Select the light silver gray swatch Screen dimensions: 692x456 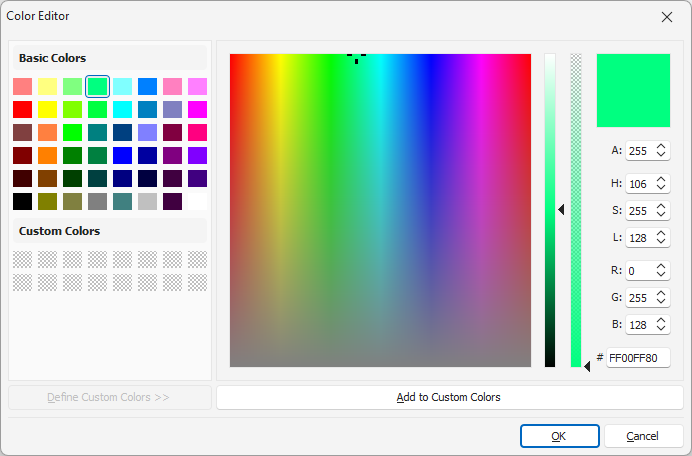pos(147,201)
